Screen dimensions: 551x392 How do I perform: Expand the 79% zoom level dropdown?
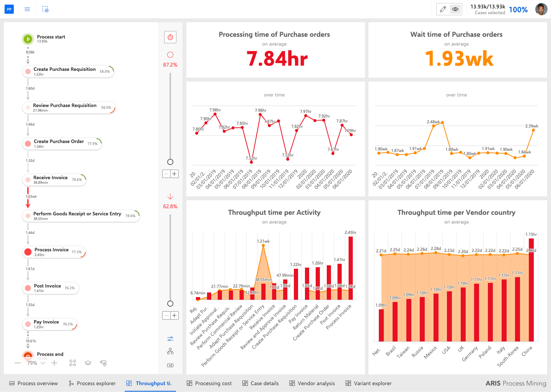click(43, 363)
